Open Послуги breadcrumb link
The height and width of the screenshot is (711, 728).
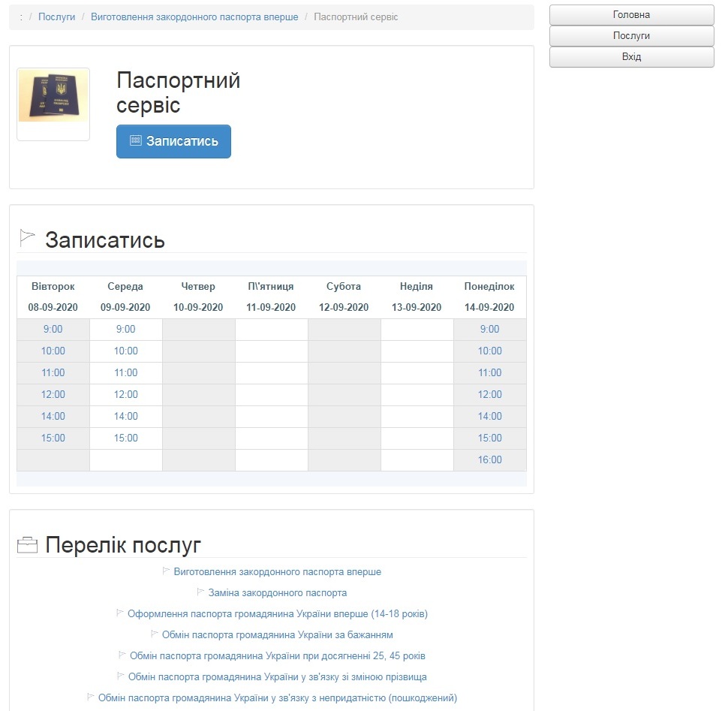coord(56,17)
